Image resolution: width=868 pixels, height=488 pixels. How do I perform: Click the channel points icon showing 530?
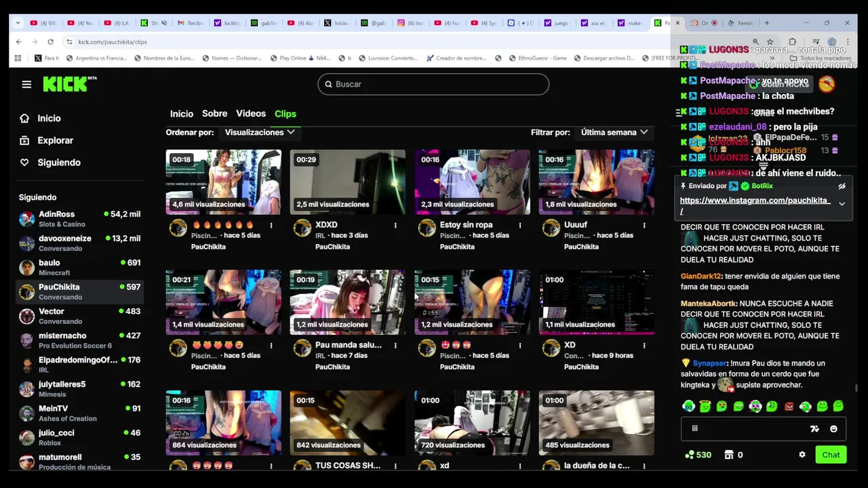click(690, 455)
